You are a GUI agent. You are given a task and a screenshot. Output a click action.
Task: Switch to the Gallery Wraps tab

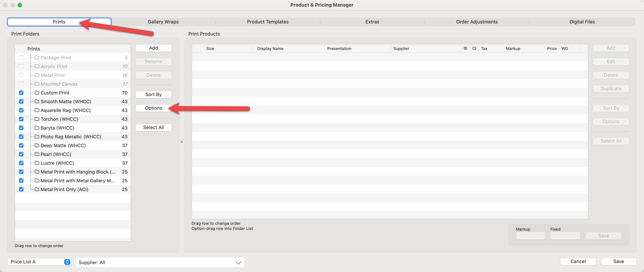pos(163,22)
